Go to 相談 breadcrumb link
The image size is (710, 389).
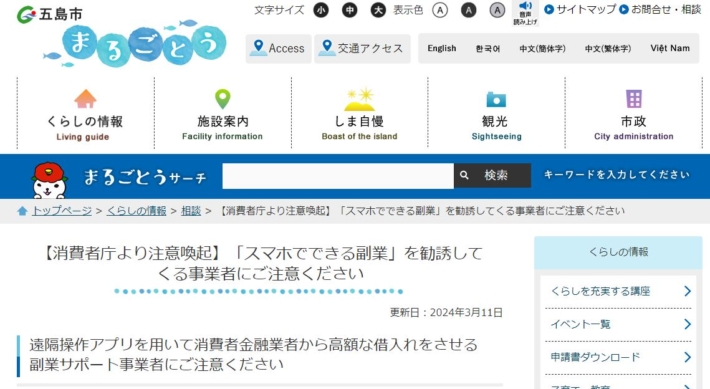(x=191, y=211)
